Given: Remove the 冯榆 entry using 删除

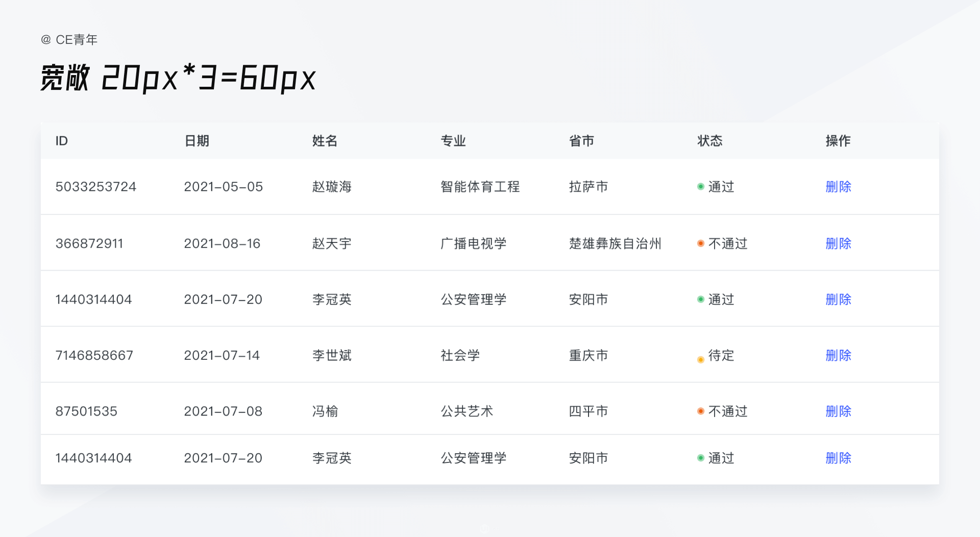Looking at the screenshot, I should tap(838, 411).
